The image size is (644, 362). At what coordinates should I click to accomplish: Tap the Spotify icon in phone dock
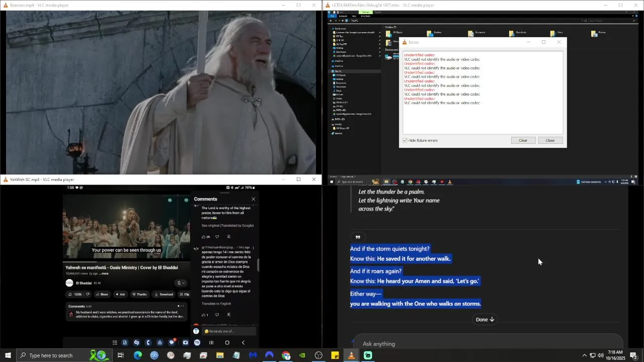[x=197, y=342]
